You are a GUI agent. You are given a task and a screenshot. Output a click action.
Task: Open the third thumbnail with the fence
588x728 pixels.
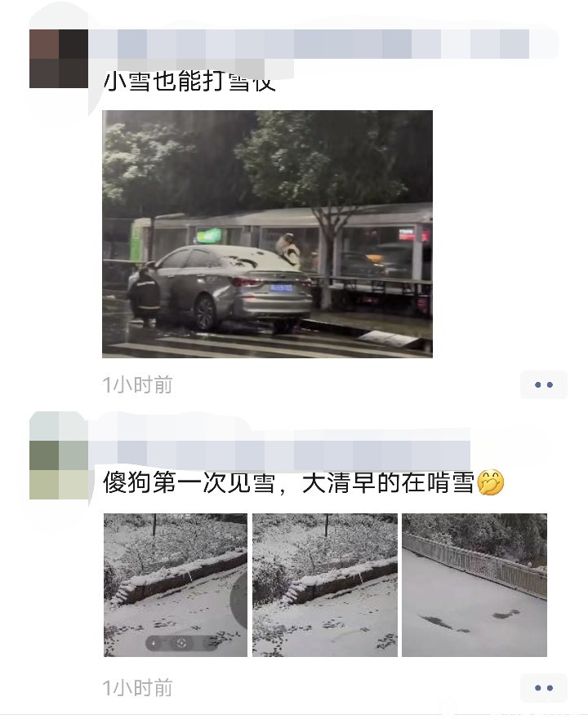[474, 585]
